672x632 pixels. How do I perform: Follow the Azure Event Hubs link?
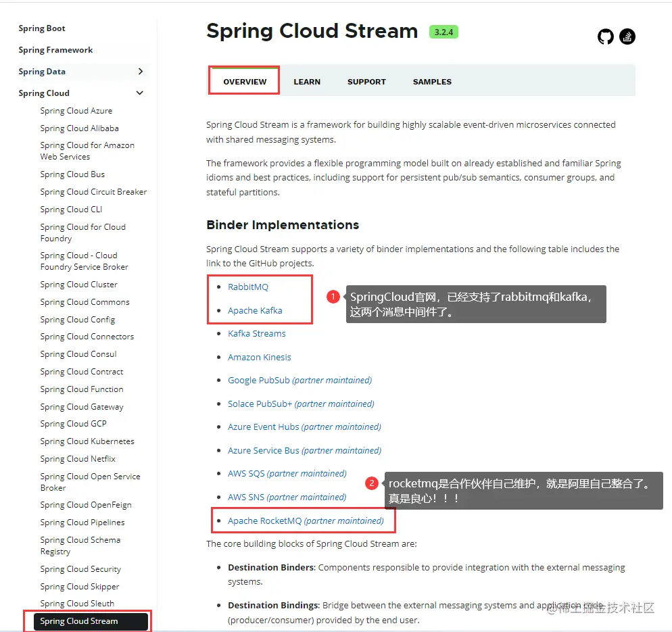304,427
